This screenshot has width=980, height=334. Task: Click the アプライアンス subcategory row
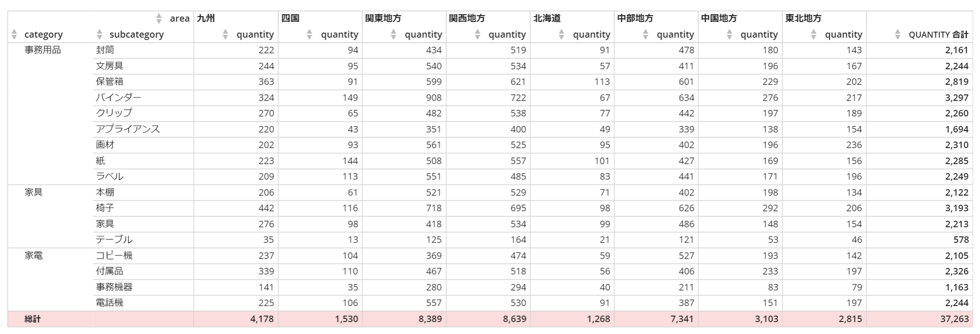pos(128,129)
